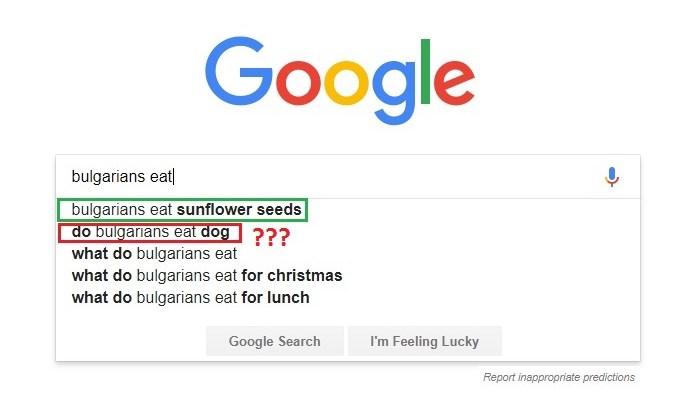Open the Report inappropriate predictions link

pos(558,378)
